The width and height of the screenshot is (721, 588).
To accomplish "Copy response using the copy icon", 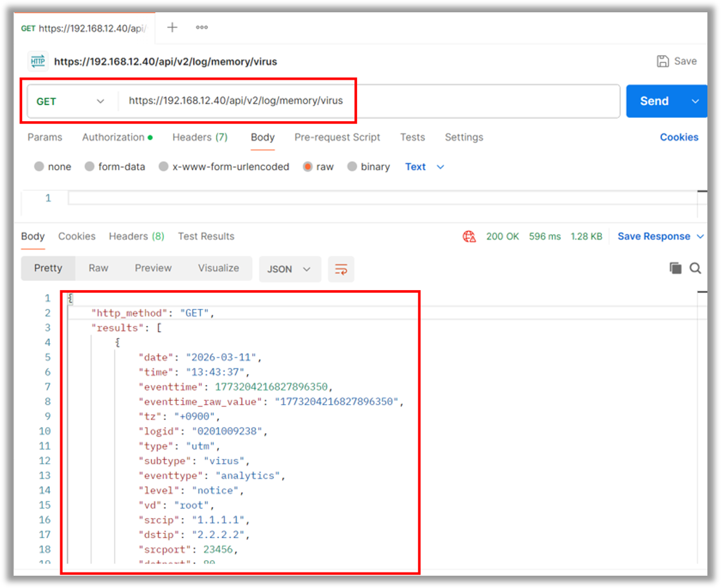I will 675,268.
